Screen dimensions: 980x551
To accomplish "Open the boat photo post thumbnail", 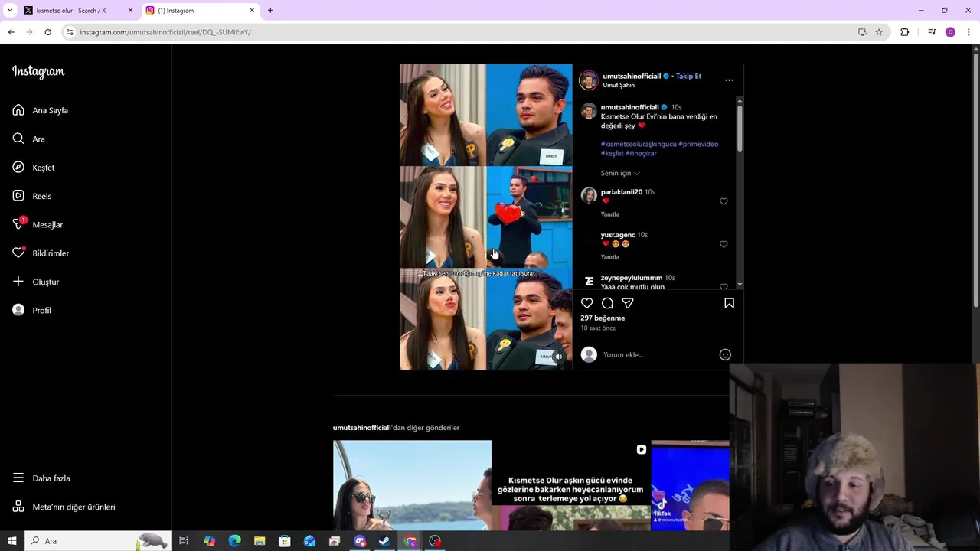I will pos(412,485).
